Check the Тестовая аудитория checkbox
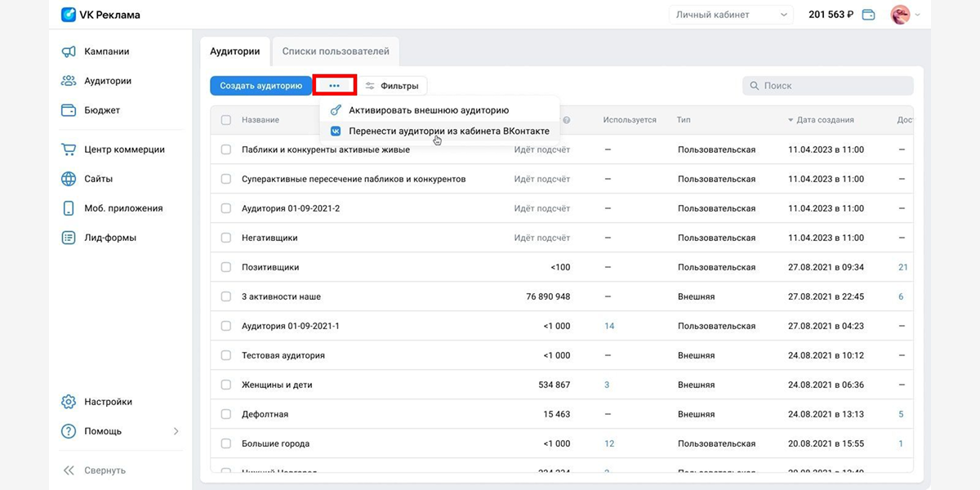The image size is (980, 490). click(x=226, y=355)
